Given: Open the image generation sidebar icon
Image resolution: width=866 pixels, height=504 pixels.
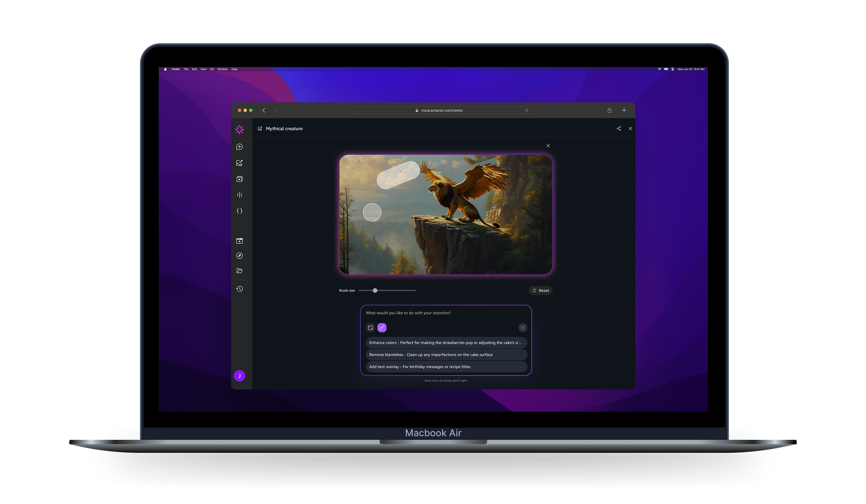Looking at the screenshot, I should click(239, 163).
